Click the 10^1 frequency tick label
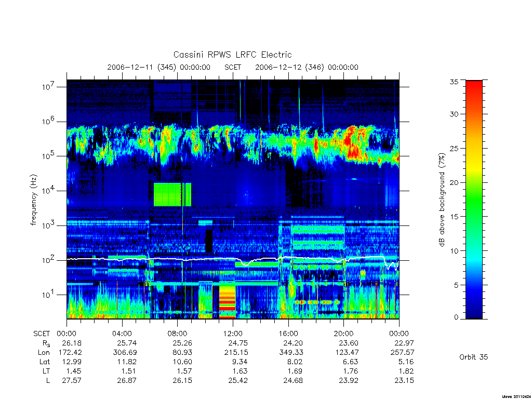532x399 pixels. point(48,295)
